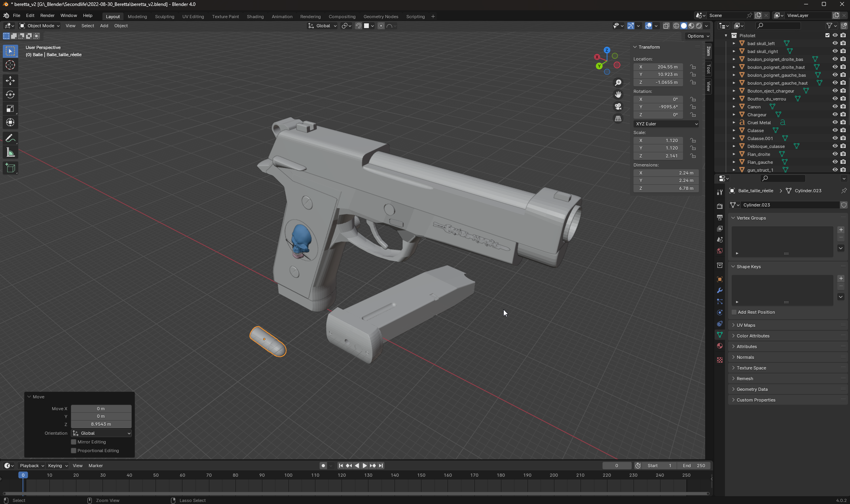Open the Output properties tab

pyautogui.click(x=720, y=218)
